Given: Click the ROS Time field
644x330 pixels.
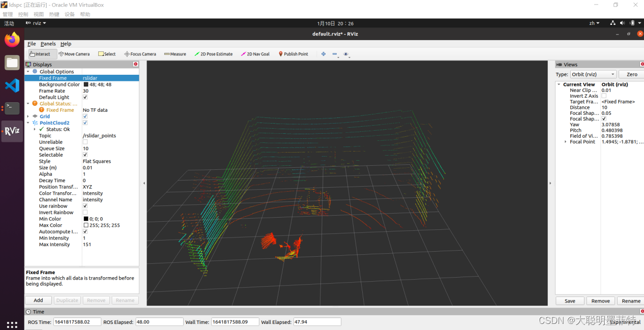Looking at the screenshot, I should pyautogui.click(x=77, y=322).
